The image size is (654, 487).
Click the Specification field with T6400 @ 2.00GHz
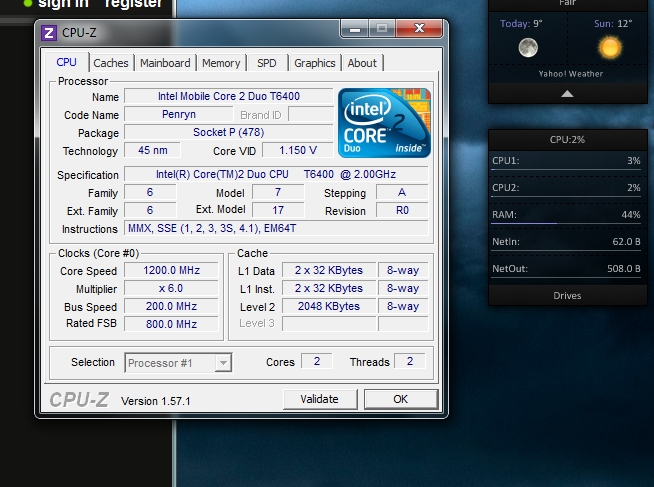point(276,174)
